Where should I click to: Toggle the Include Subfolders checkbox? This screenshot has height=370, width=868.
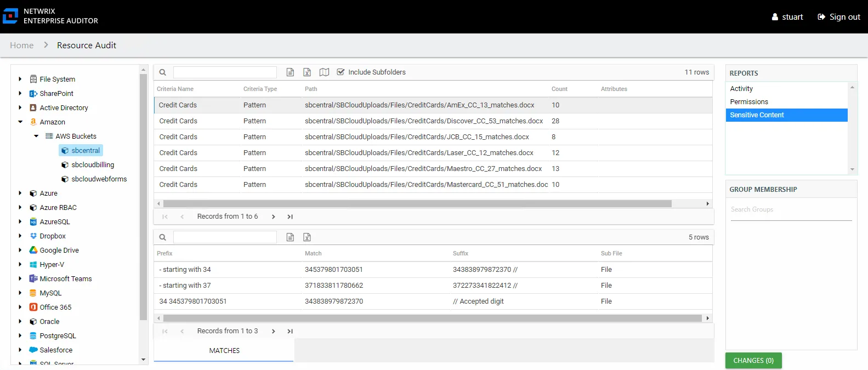(341, 72)
